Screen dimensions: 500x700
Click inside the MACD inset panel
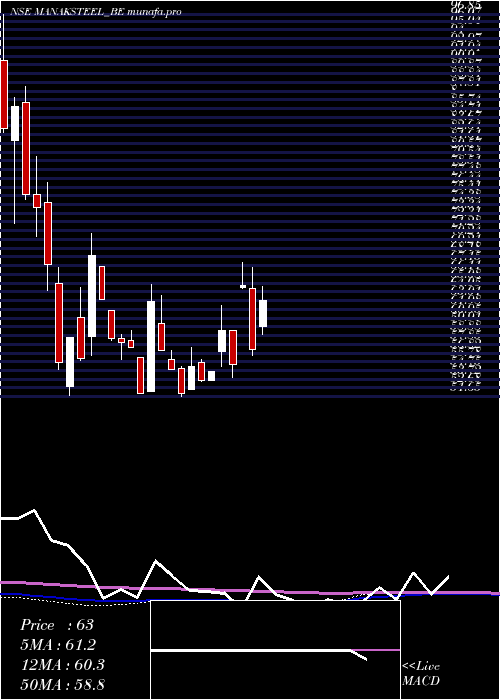275,650
